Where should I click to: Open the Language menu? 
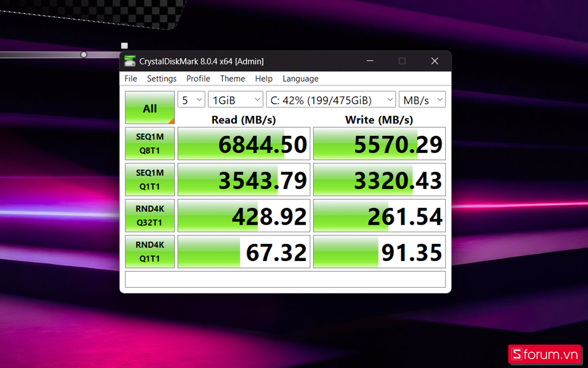click(x=300, y=79)
